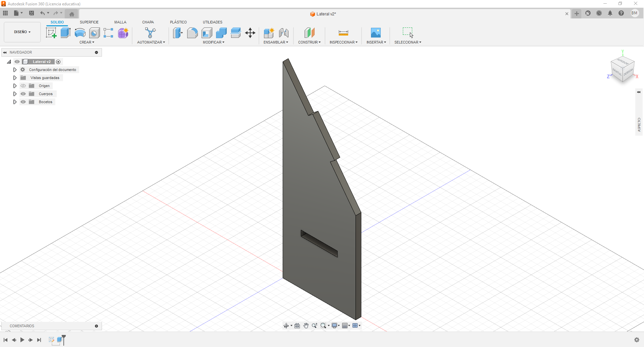This screenshot has width=644, height=347.
Task: Expand the Vistas guardadas node
Action: [15, 78]
